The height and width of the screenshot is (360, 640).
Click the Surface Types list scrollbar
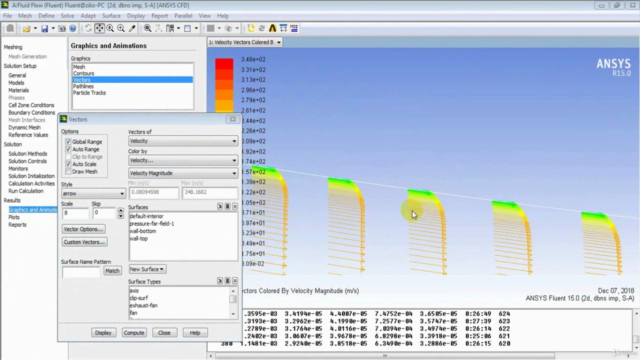pyautogui.click(x=233, y=302)
